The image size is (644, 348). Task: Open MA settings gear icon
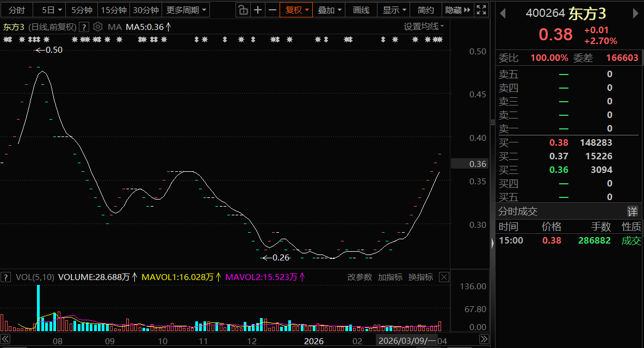[98, 27]
